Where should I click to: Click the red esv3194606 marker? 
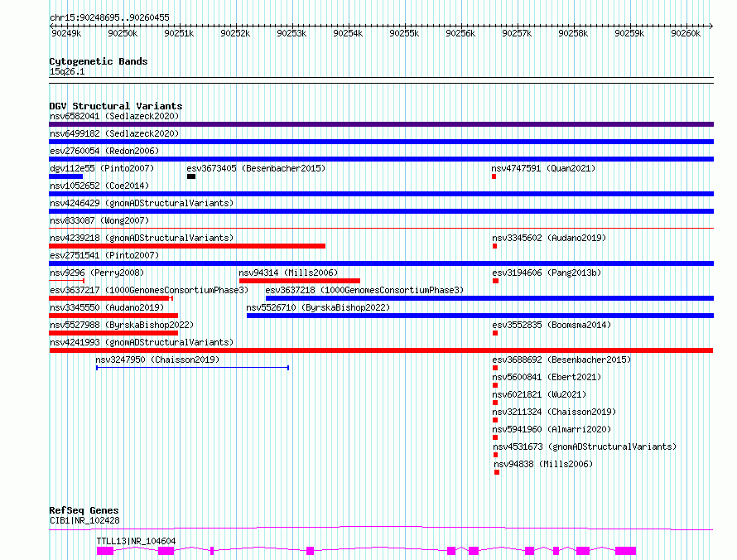495,281
